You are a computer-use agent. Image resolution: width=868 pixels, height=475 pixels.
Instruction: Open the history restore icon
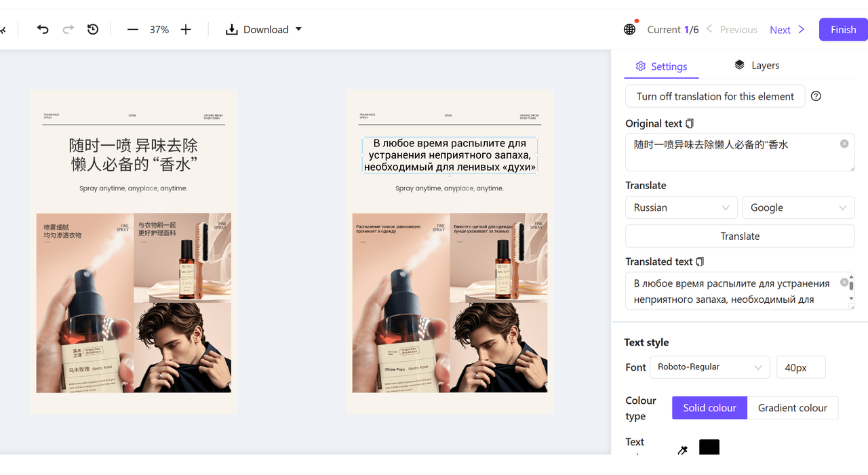93,29
